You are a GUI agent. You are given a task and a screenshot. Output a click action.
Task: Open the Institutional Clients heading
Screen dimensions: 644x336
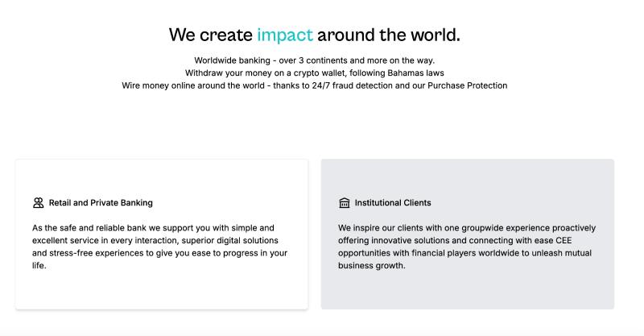pos(393,203)
